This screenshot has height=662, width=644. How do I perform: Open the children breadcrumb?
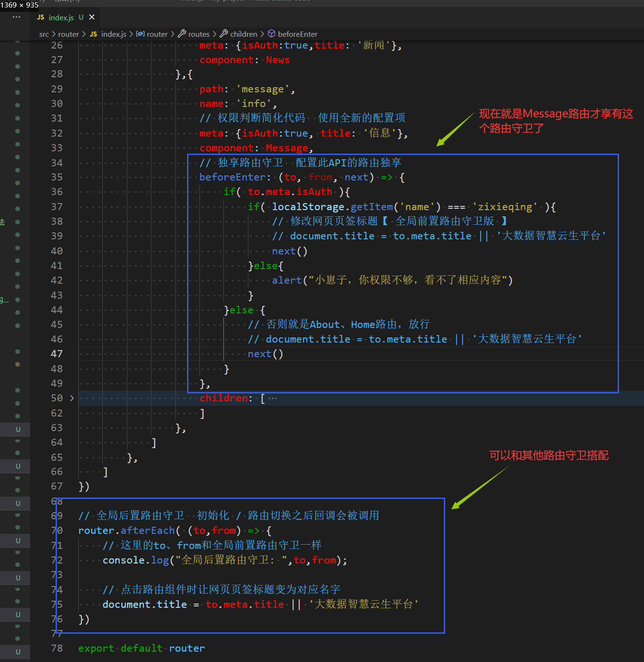pyautogui.click(x=244, y=34)
